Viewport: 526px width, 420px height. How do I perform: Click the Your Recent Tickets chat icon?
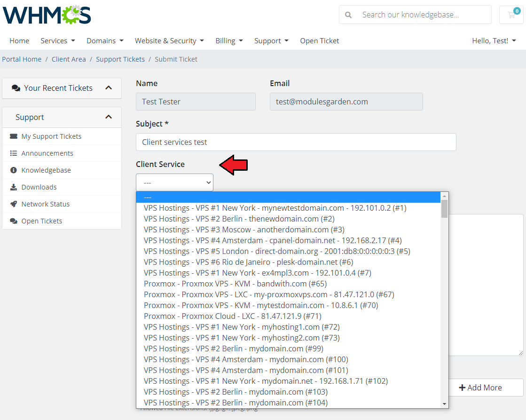(x=16, y=88)
